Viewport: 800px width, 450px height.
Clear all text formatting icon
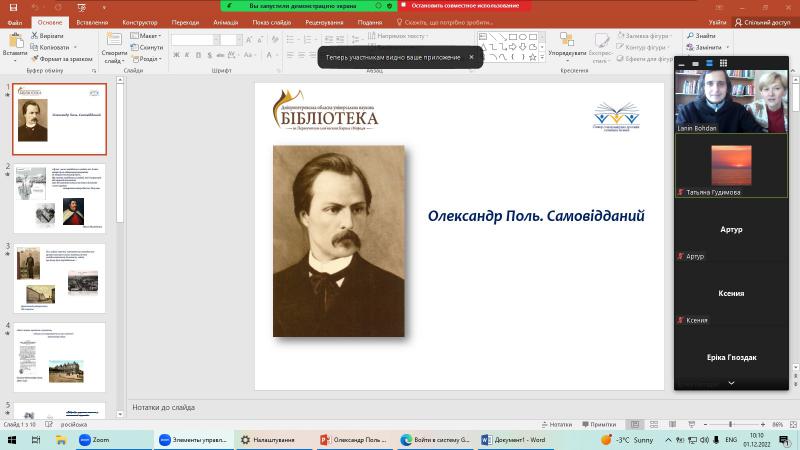[x=275, y=39]
